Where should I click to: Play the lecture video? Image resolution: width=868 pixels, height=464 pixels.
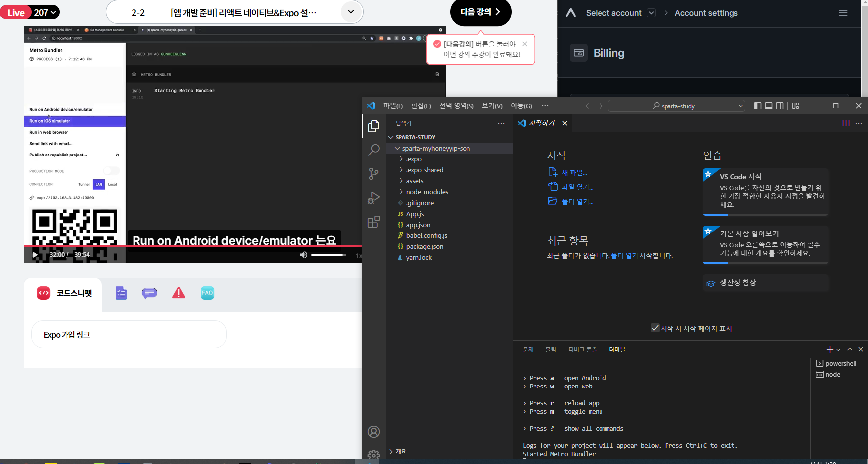pyautogui.click(x=35, y=255)
